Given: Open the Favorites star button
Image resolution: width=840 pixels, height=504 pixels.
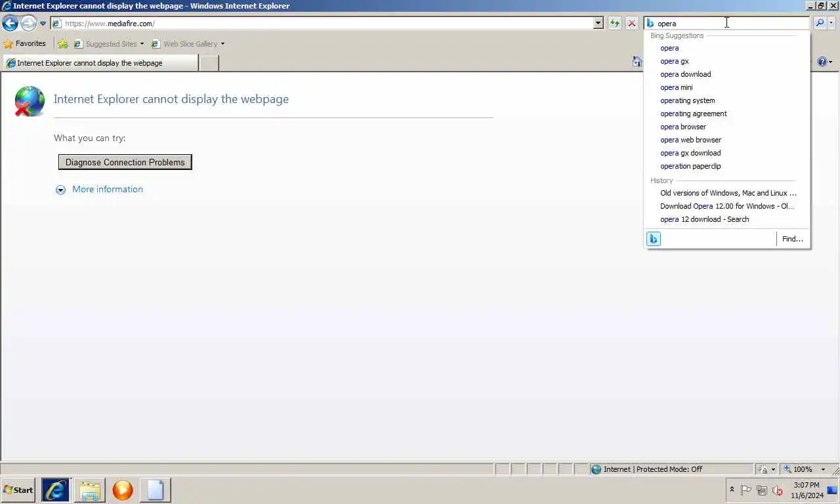Looking at the screenshot, I should 25,44.
